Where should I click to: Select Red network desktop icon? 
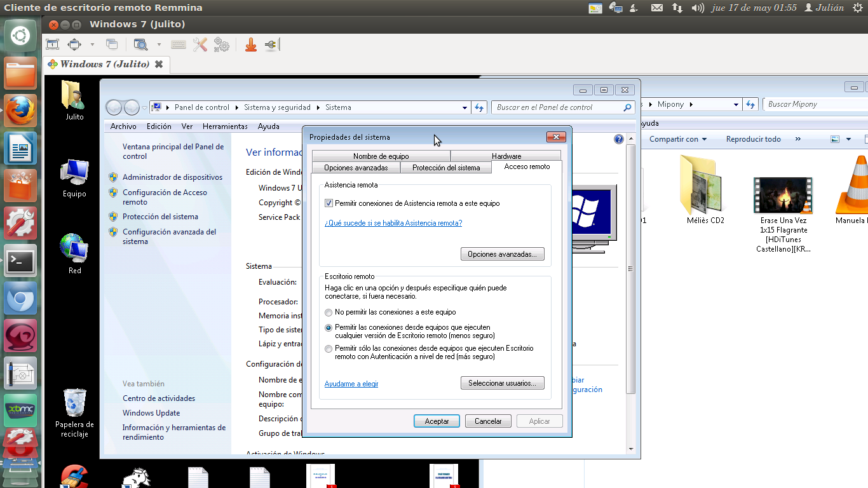tap(74, 254)
